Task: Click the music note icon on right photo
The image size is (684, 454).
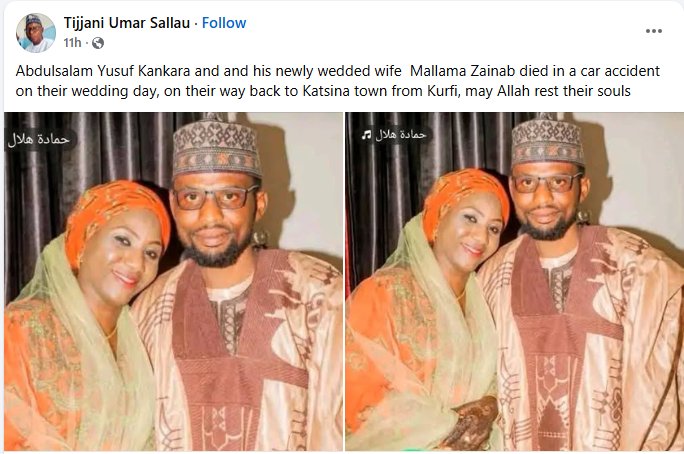Action: tap(366, 135)
